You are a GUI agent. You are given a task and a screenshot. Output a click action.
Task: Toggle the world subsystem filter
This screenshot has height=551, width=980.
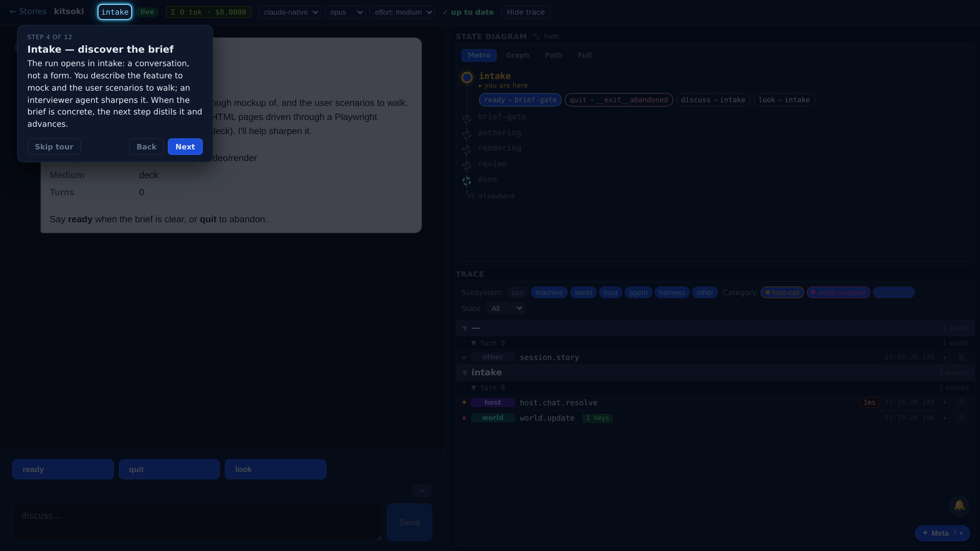pyautogui.click(x=583, y=292)
